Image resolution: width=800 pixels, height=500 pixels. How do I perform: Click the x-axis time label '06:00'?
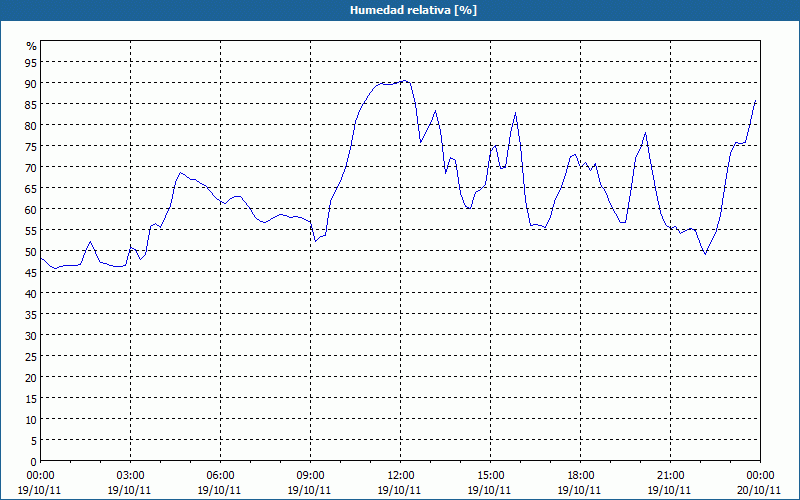tap(220, 476)
